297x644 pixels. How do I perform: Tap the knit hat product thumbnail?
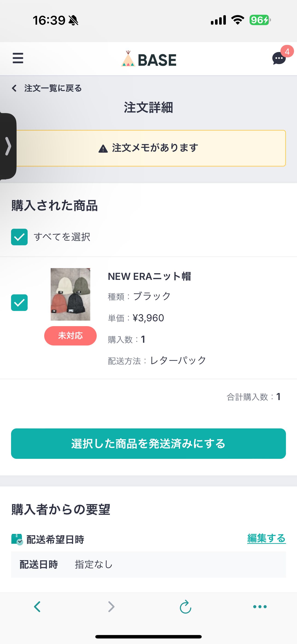[70, 294]
